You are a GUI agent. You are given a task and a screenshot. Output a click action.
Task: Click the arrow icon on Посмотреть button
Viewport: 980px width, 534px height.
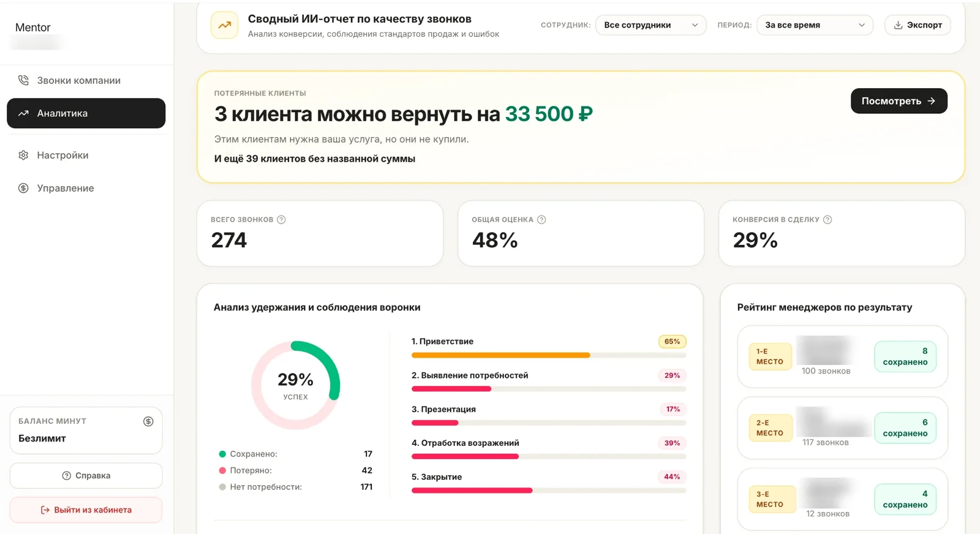(x=932, y=101)
